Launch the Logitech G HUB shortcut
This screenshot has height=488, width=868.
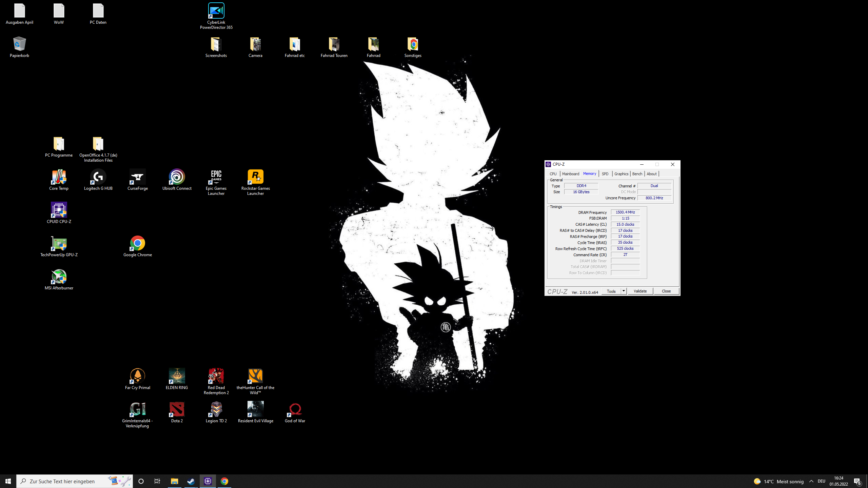98,177
